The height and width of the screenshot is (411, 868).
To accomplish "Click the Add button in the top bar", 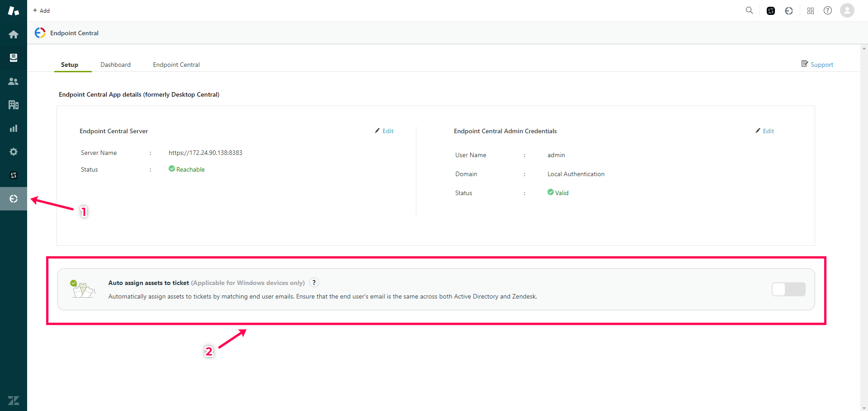I will click(41, 10).
